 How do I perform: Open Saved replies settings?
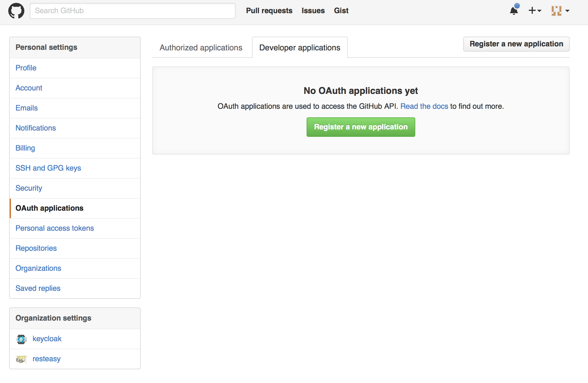click(x=38, y=288)
